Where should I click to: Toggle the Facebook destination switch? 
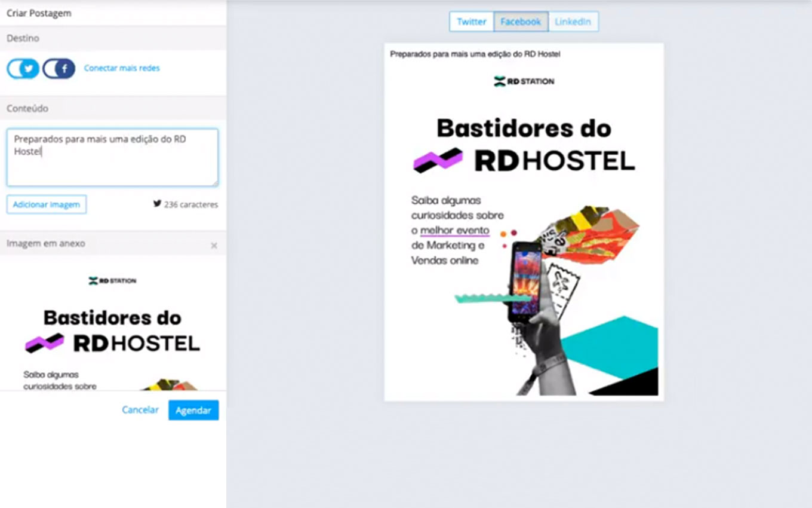[59, 69]
